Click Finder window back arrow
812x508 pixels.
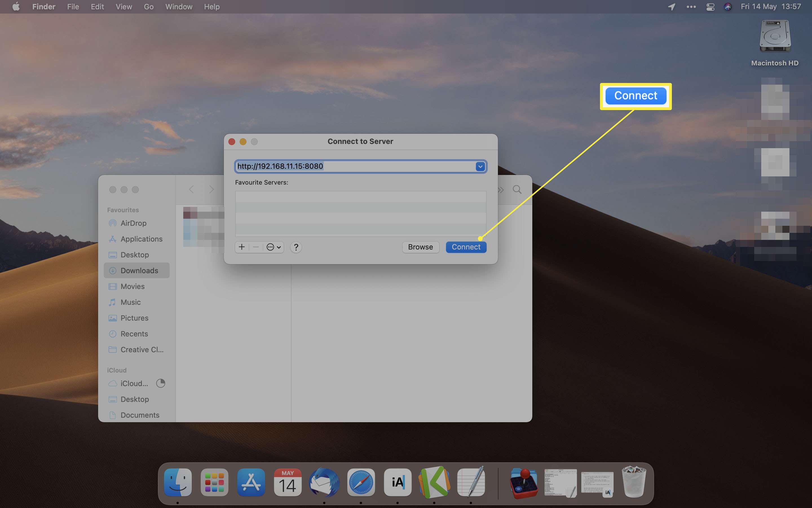(192, 189)
